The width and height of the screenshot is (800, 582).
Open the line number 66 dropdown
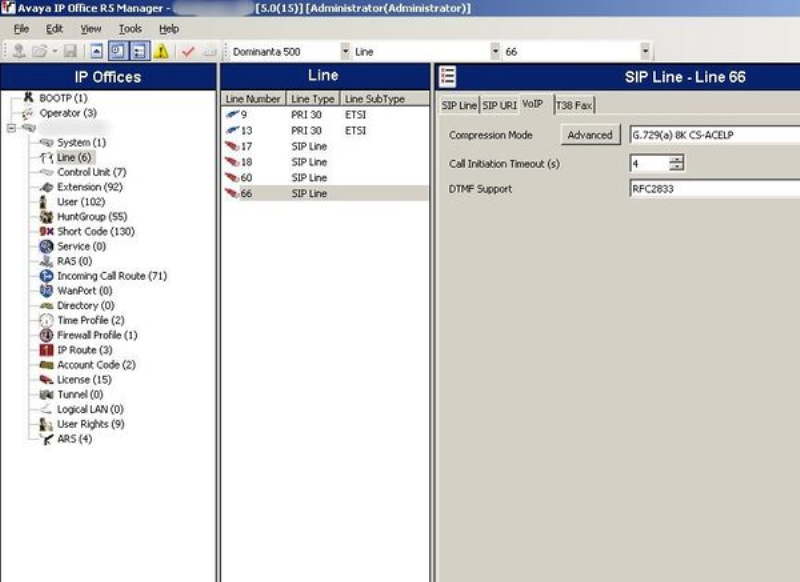(x=645, y=52)
